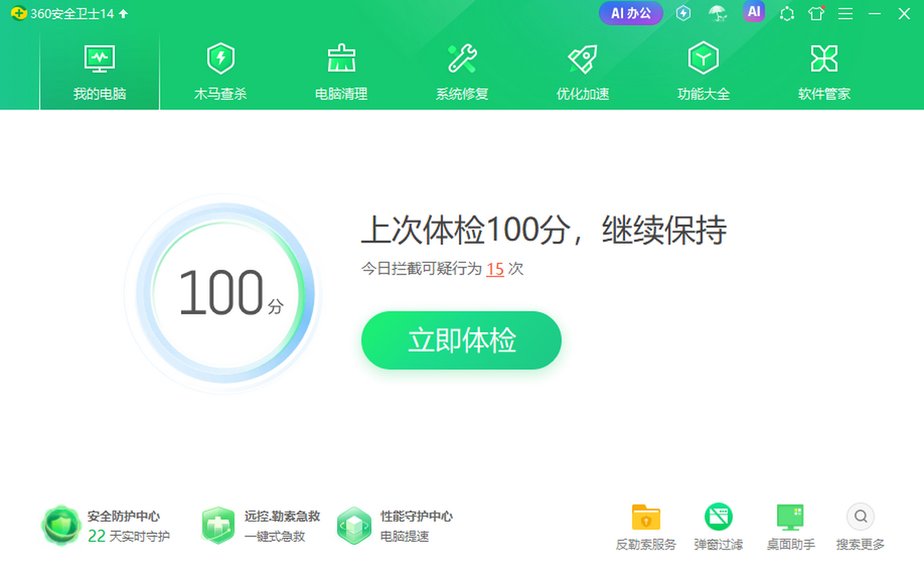Expand the main hamburger menu

(x=845, y=13)
